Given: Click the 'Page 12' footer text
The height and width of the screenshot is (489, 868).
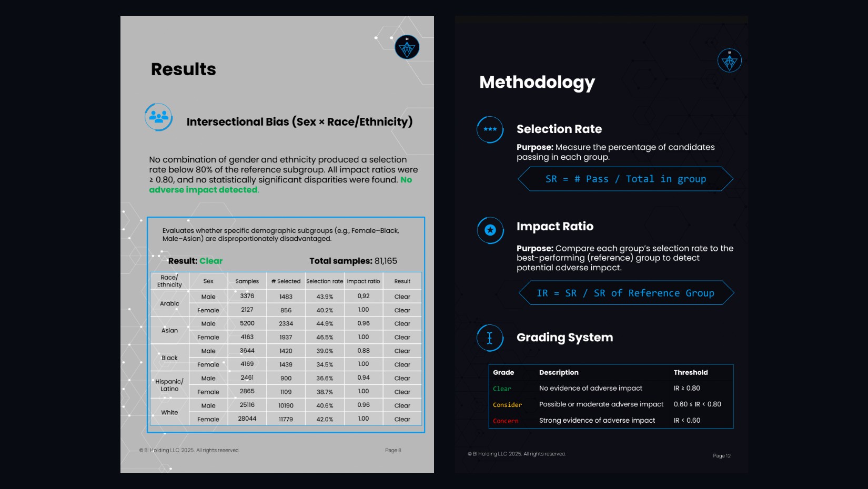Looking at the screenshot, I should (722, 456).
